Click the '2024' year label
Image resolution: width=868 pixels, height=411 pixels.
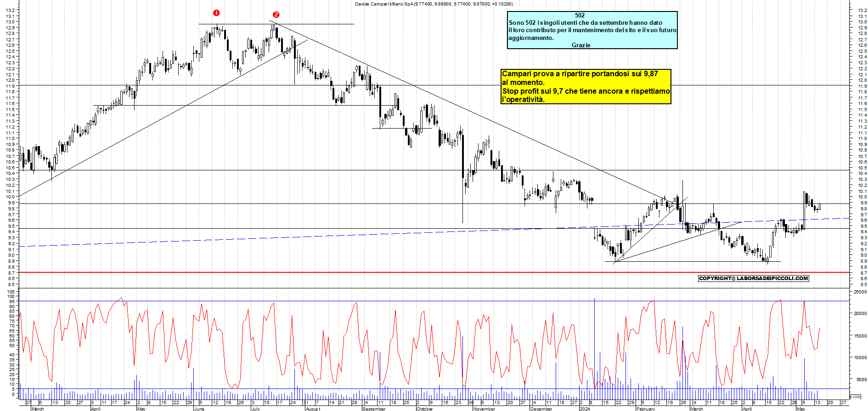click(585, 409)
